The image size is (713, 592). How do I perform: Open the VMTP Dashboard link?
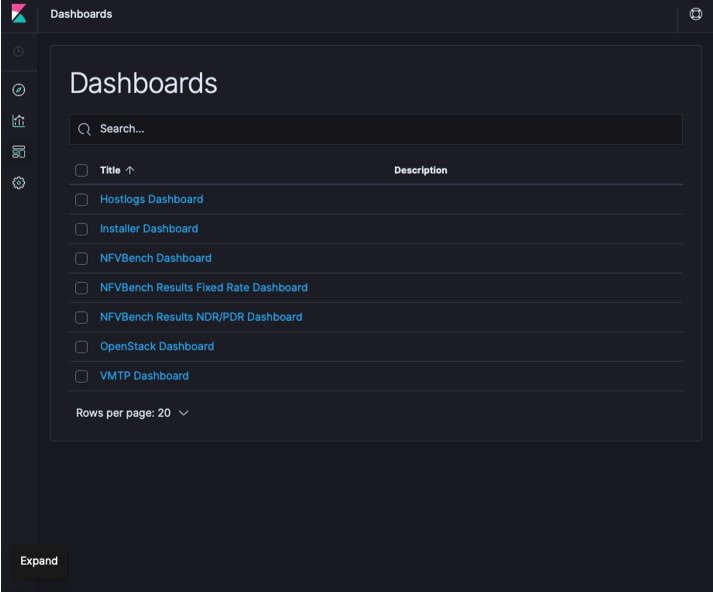tap(144, 376)
